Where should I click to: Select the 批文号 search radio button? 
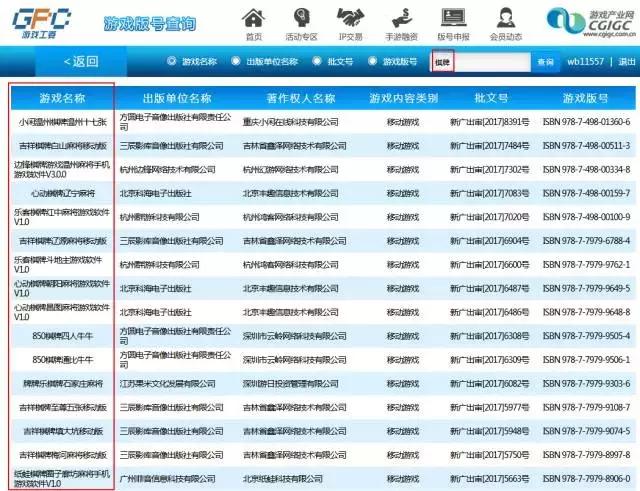click(317, 61)
